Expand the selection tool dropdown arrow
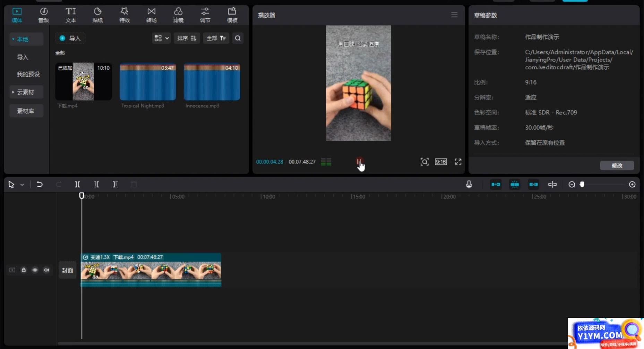The width and height of the screenshot is (644, 349). 22,185
